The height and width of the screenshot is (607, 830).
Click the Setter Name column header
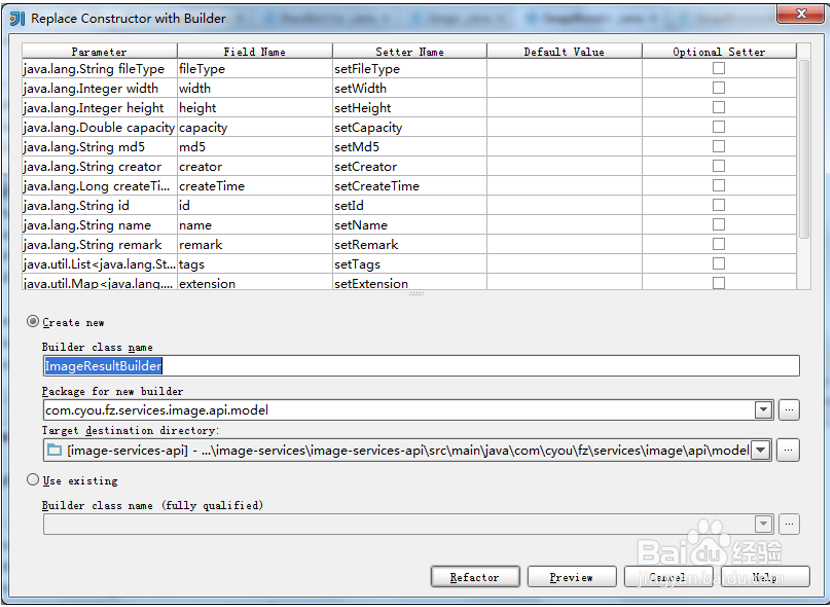pyautogui.click(x=409, y=50)
